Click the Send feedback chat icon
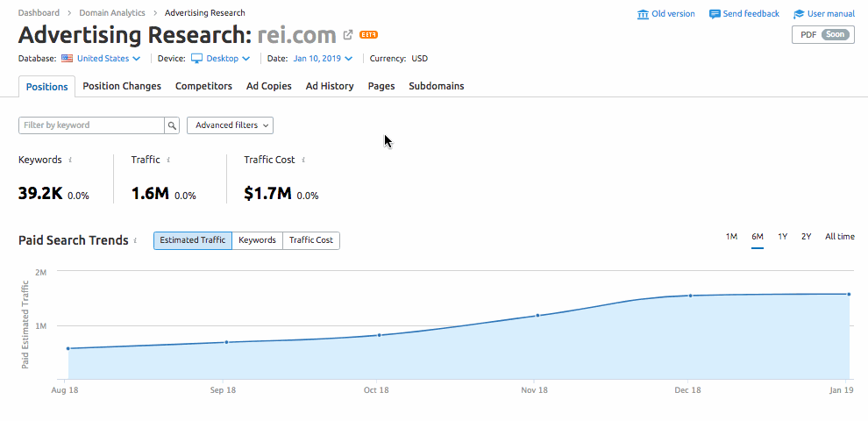The width and height of the screenshot is (868, 421). coord(715,14)
